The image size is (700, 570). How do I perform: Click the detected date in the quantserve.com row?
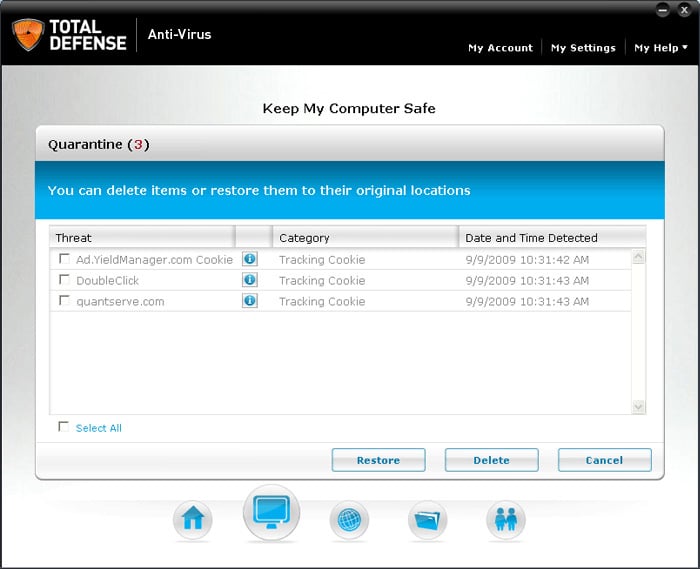pyautogui.click(x=527, y=302)
